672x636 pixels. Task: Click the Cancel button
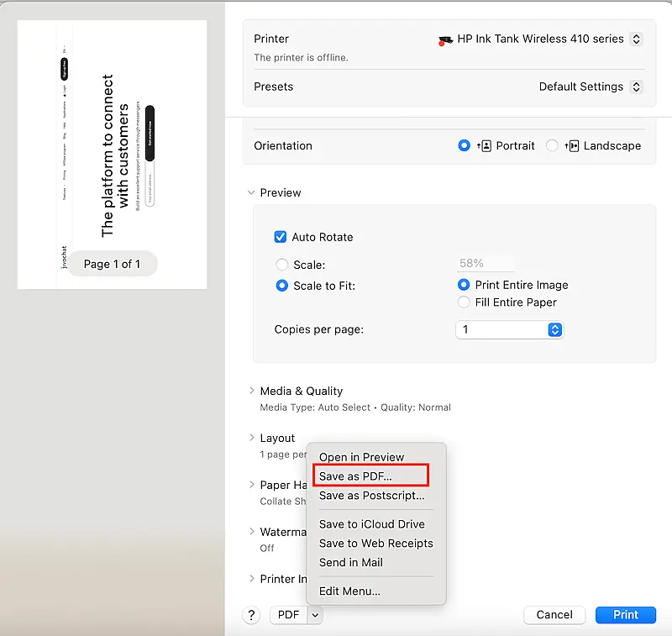click(x=554, y=615)
